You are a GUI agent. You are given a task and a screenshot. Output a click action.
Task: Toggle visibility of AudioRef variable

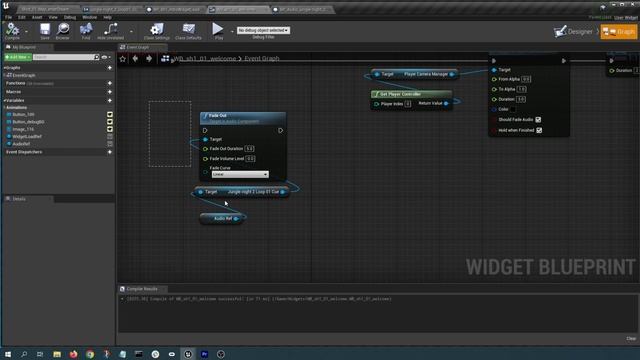point(109,144)
